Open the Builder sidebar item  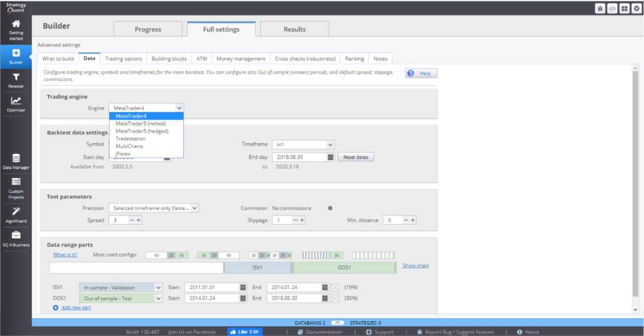pos(16,56)
